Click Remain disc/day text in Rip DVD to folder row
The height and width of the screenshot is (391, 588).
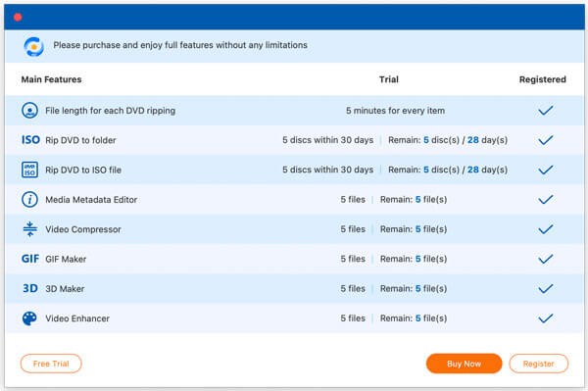pyautogui.click(x=448, y=140)
